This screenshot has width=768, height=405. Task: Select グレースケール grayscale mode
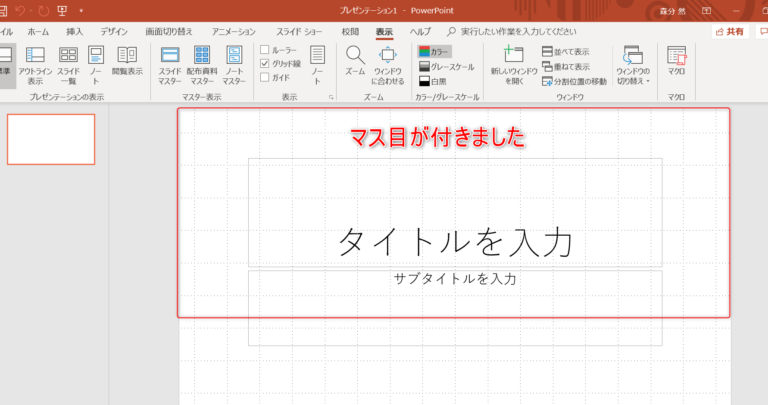pos(447,67)
